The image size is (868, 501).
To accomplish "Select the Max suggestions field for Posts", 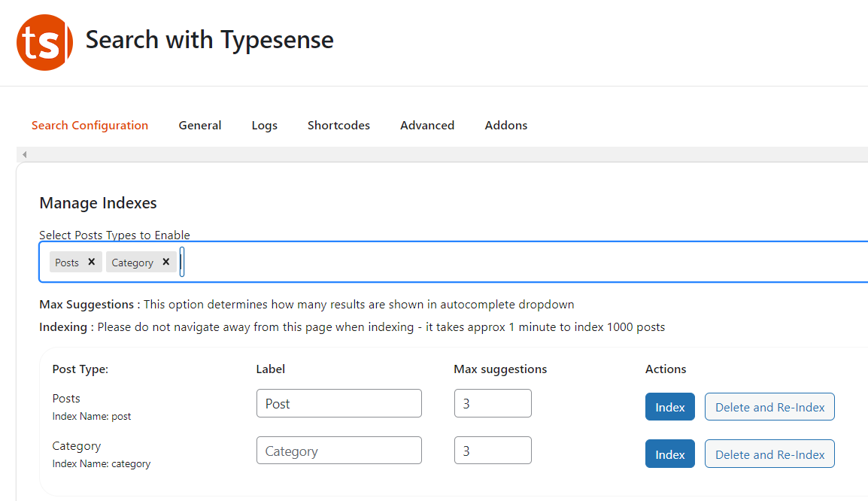I will click(x=493, y=403).
